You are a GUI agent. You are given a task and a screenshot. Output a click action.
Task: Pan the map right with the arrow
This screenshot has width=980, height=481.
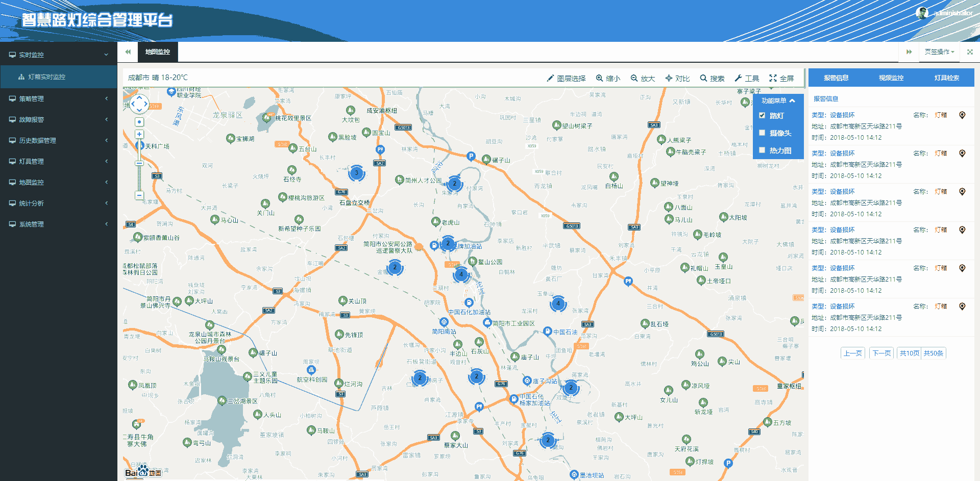click(146, 104)
